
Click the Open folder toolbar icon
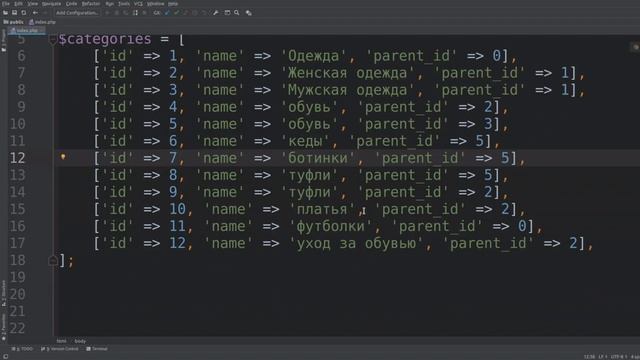click(x=5, y=13)
